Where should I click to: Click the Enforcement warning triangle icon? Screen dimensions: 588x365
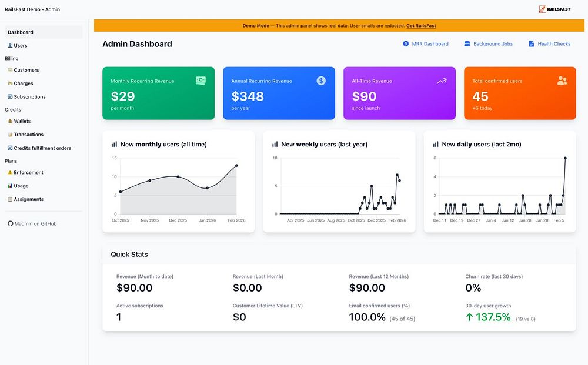point(10,172)
